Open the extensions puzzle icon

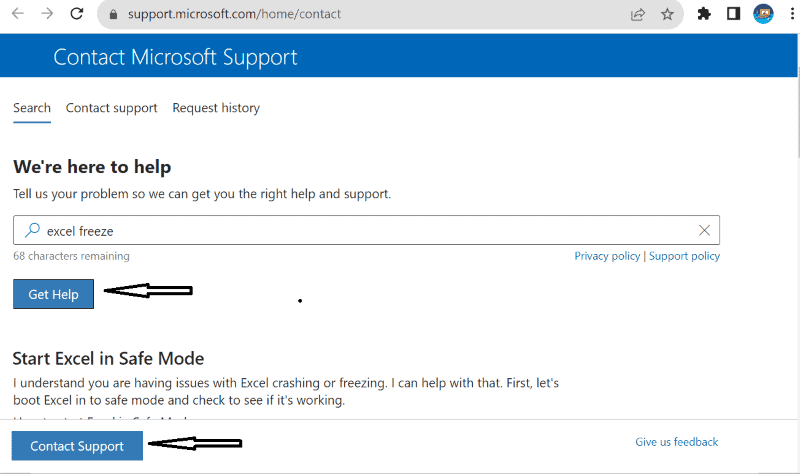[x=704, y=14]
